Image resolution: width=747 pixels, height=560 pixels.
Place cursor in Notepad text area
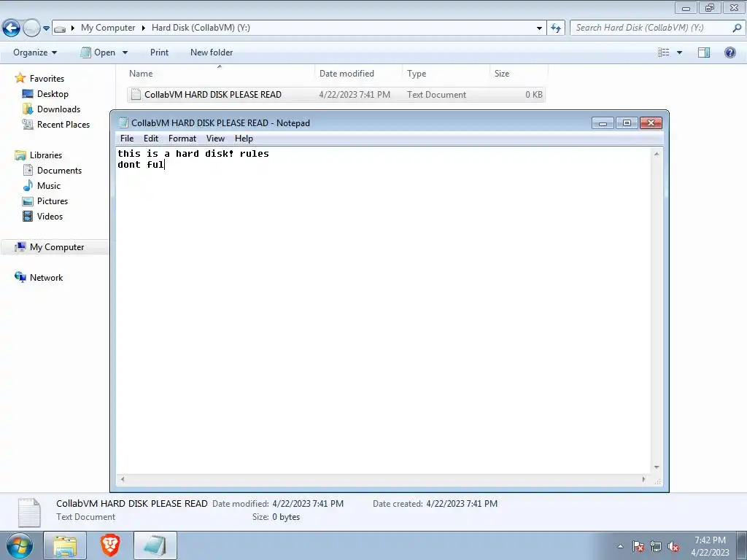coord(384,310)
